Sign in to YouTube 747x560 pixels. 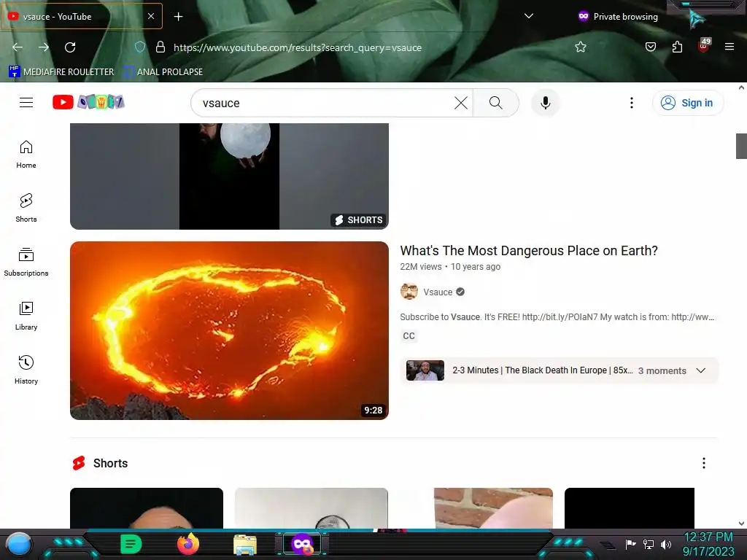(687, 103)
